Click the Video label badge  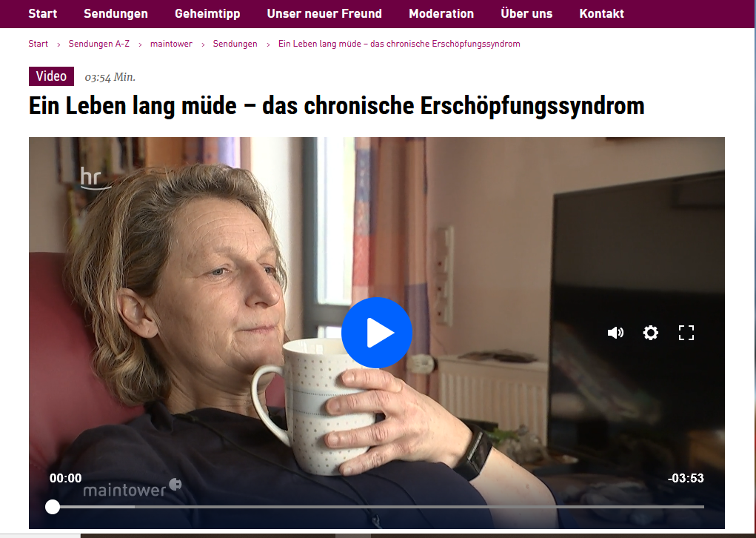(51, 76)
